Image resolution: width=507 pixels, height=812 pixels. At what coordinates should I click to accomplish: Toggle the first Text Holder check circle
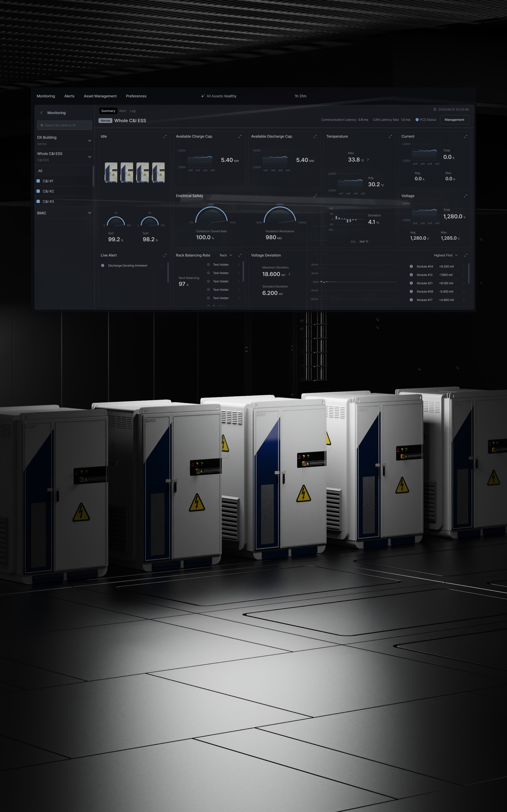pyautogui.click(x=209, y=265)
